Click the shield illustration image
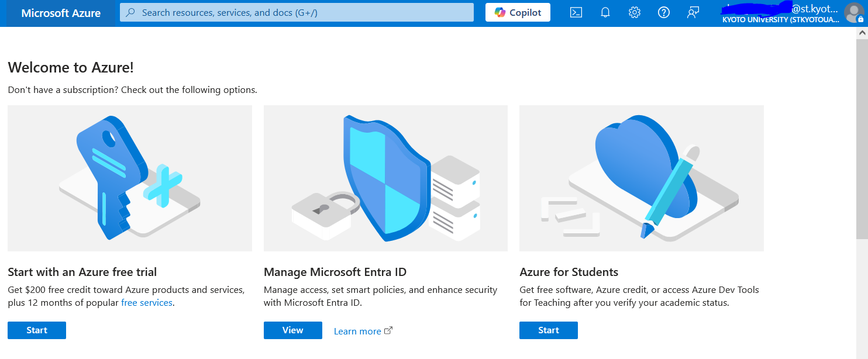 [x=385, y=178]
